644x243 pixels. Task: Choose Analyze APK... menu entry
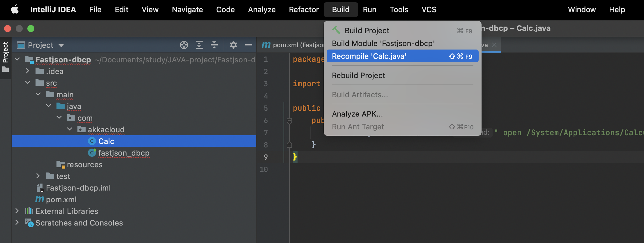point(403,114)
